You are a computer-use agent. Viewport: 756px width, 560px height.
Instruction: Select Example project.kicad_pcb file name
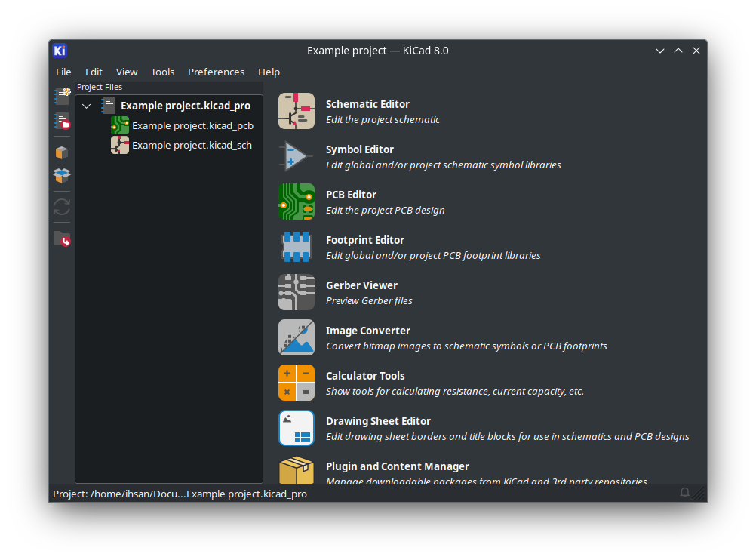[x=193, y=125]
